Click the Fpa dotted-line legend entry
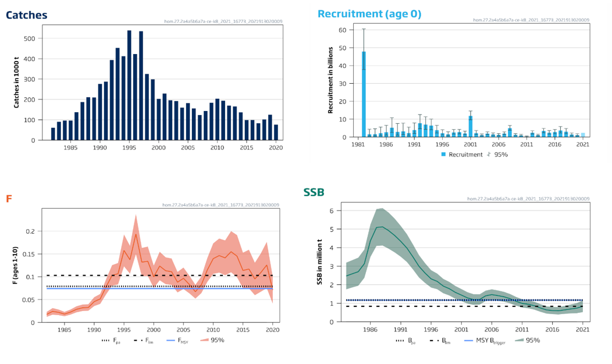612x364 pixels. pos(111,340)
